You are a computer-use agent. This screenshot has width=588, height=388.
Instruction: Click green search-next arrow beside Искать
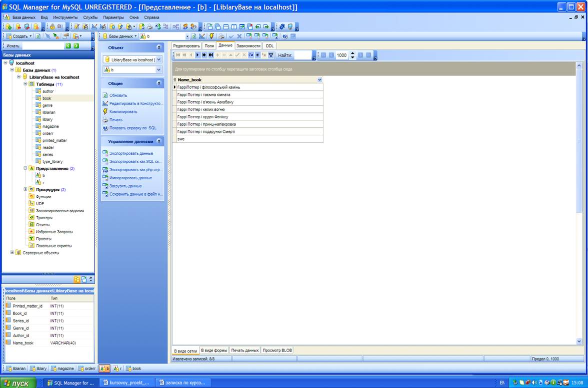click(76, 46)
